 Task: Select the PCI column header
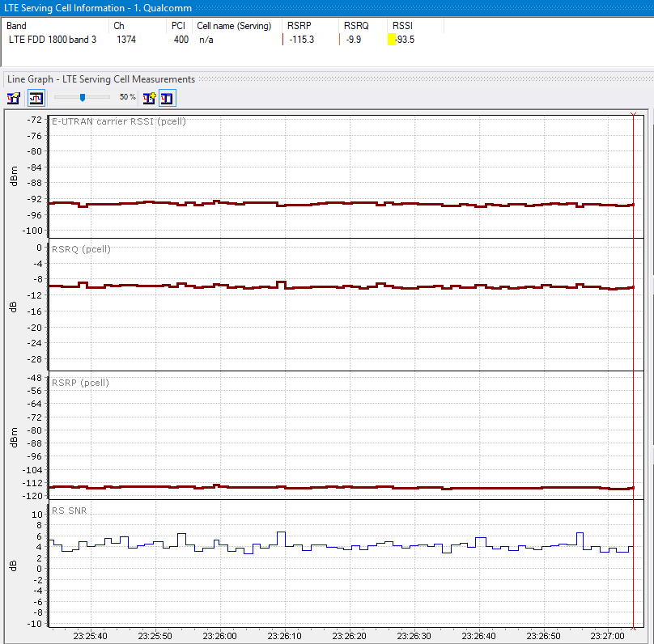coord(178,26)
